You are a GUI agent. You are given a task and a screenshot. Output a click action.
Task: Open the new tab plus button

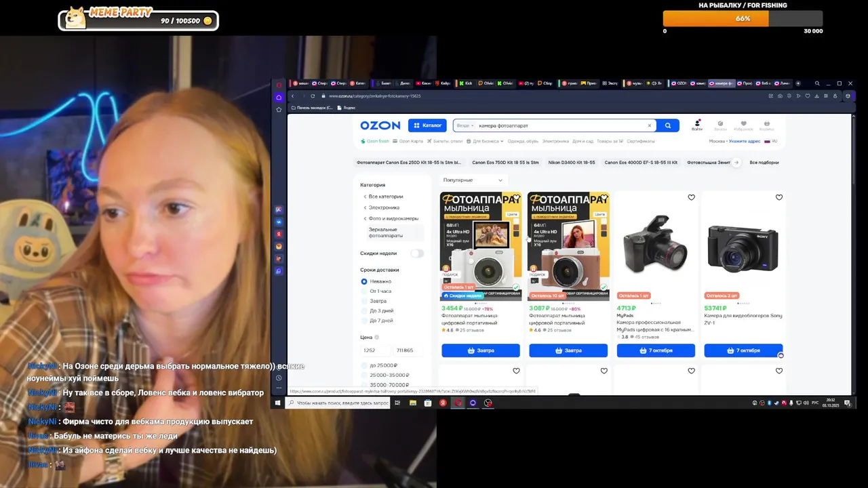click(798, 83)
